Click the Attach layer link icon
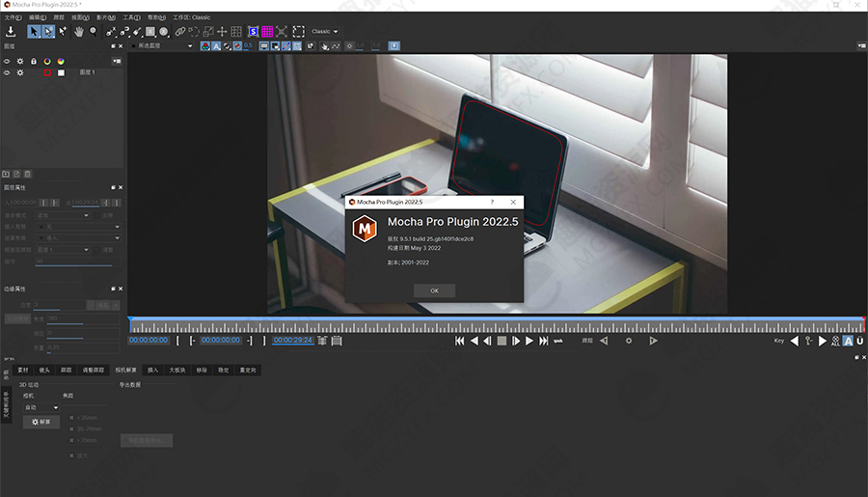Viewport: 868px width, 497px height. (x=180, y=32)
